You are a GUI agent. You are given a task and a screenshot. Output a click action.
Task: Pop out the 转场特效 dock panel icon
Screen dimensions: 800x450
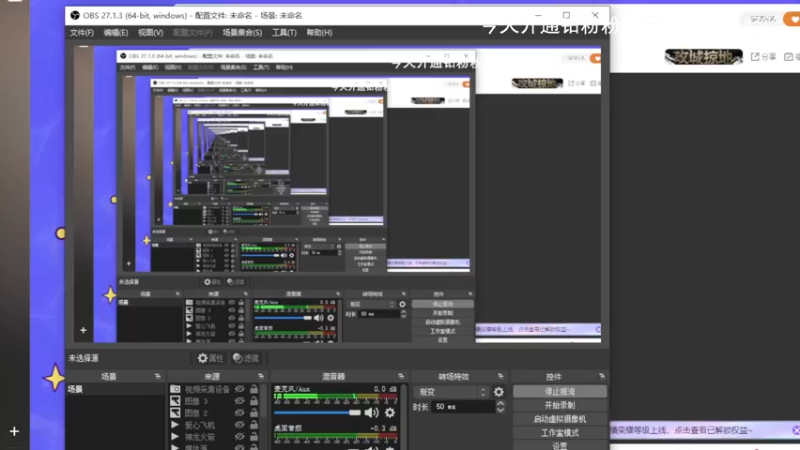(500, 376)
